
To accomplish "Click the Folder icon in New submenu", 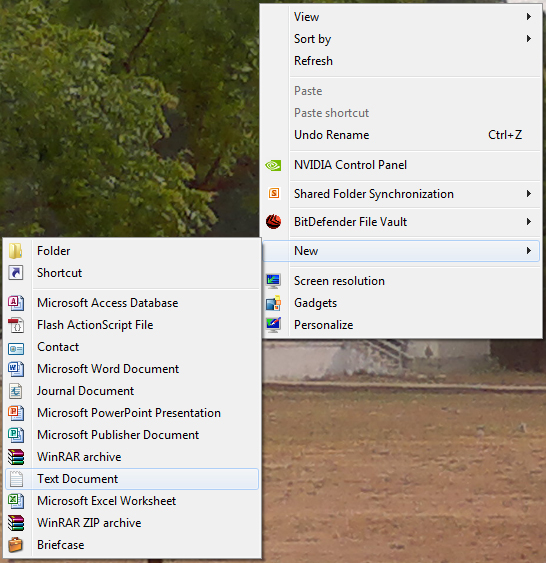I will (x=16, y=251).
